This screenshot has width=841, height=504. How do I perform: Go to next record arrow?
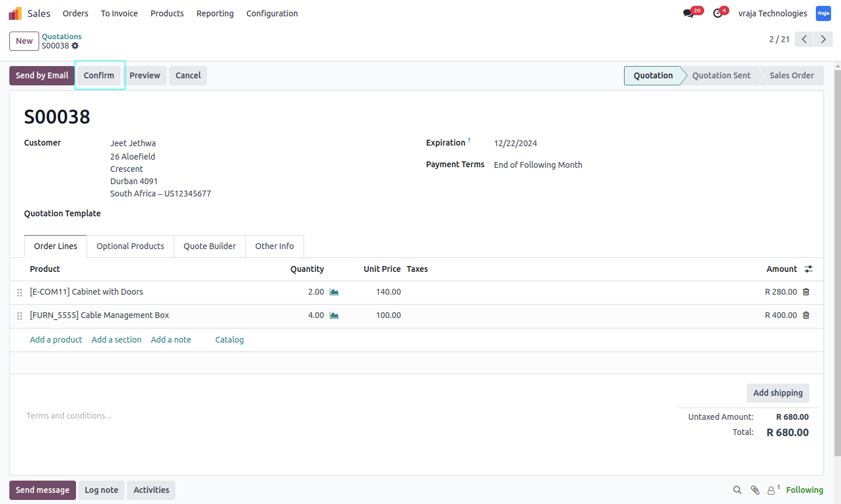[823, 39]
